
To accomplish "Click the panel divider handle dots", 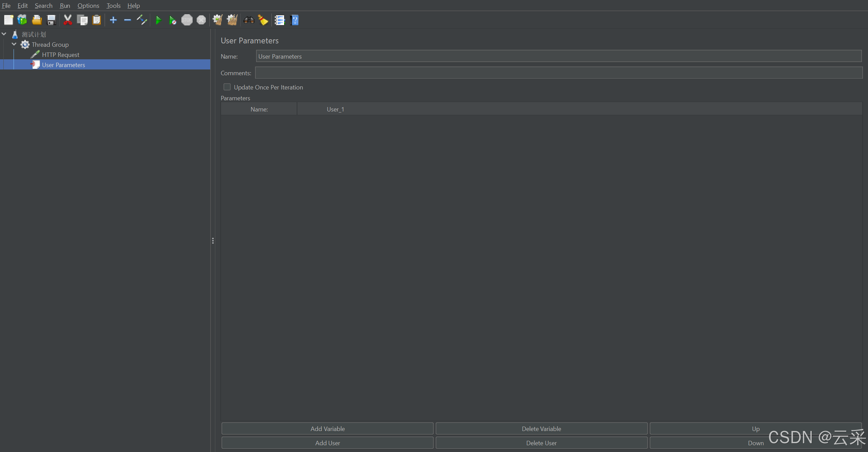I will click(x=213, y=241).
